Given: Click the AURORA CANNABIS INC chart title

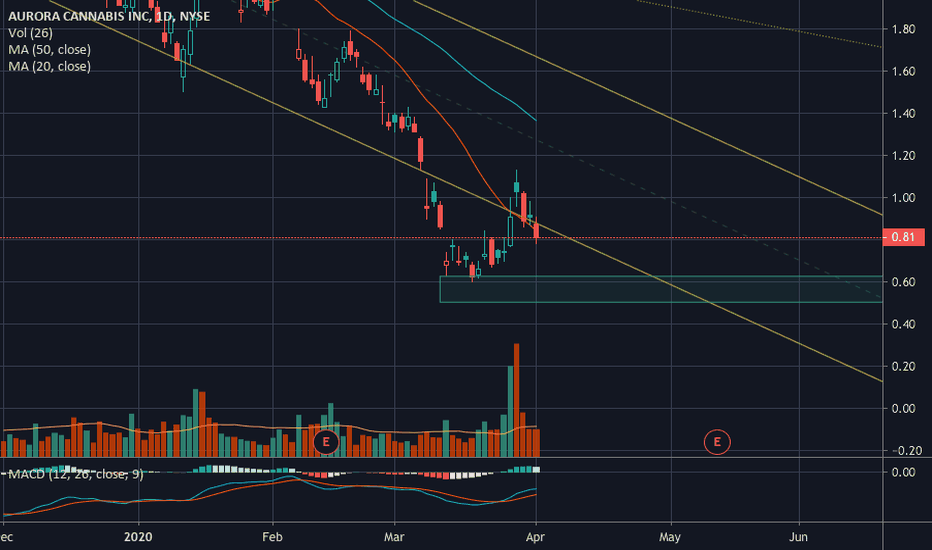Looking at the screenshot, I should coord(109,16).
